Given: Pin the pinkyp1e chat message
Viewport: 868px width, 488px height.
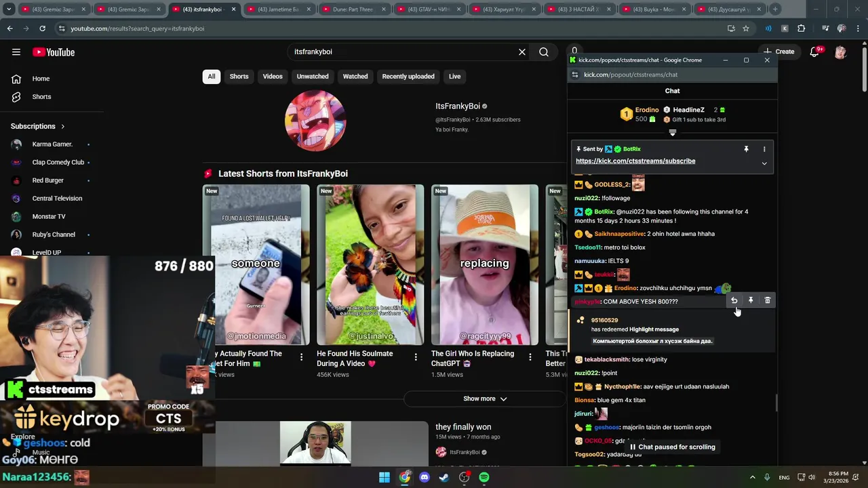Looking at the screenshot, I should pyautogui.click(x=751, y=300).
